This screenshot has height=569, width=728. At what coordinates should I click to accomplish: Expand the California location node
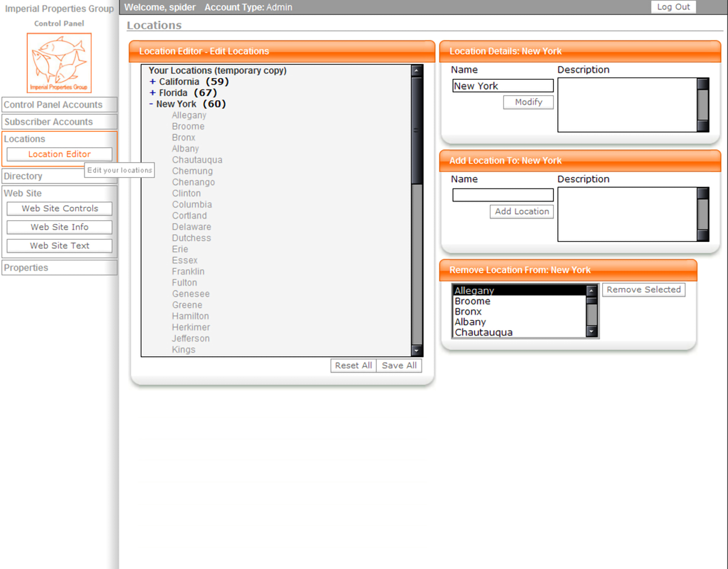click(152, 81)
